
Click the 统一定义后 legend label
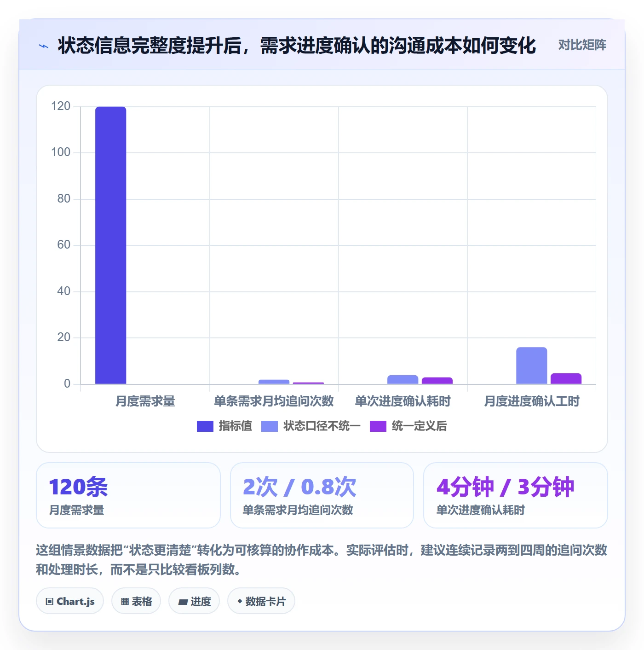[419, 426]
